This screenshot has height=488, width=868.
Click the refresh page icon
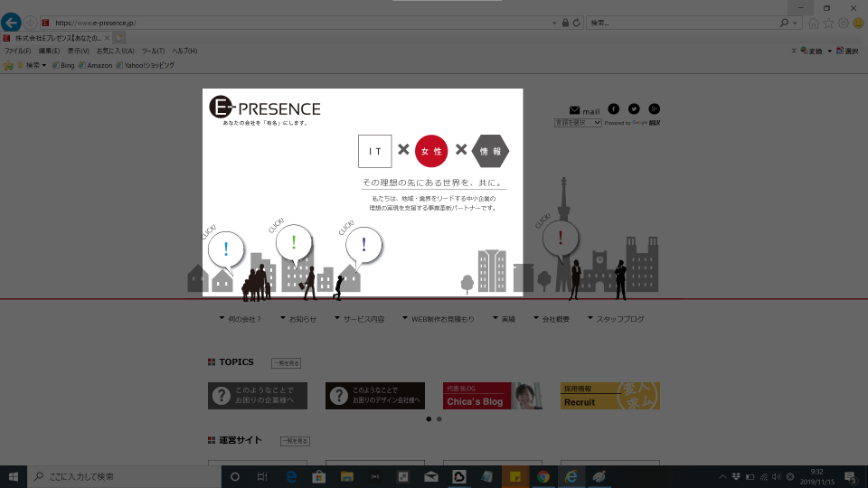coord(576,23)
